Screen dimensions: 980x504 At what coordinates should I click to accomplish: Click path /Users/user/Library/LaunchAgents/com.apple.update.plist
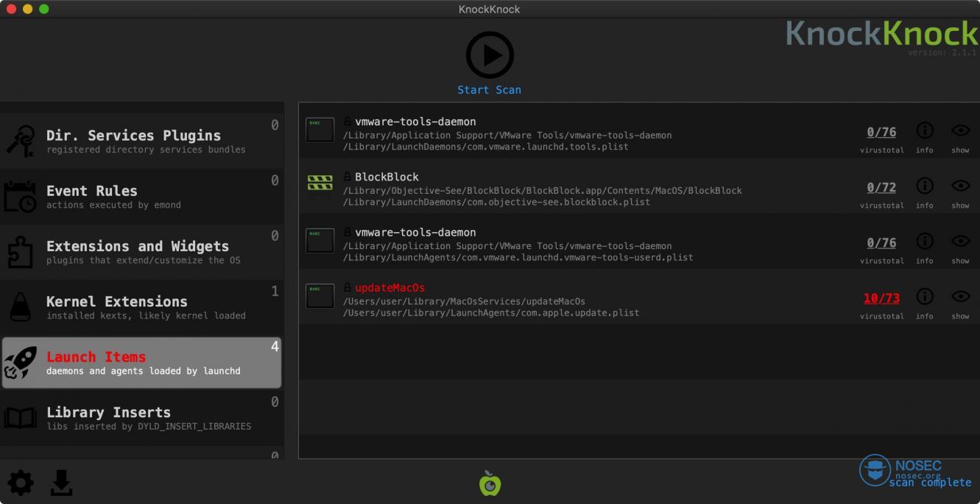pos(491,312)
